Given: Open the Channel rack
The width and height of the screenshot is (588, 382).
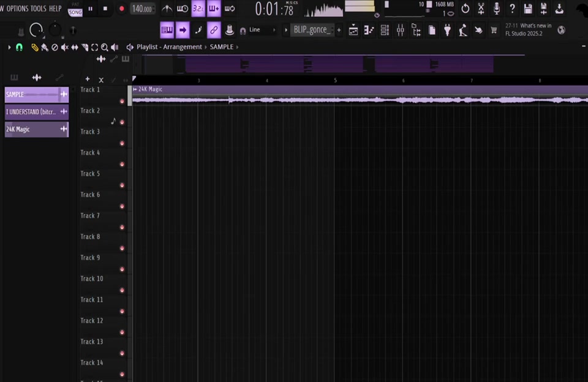Looking at the screenshot, I should (x=385, y=31).
